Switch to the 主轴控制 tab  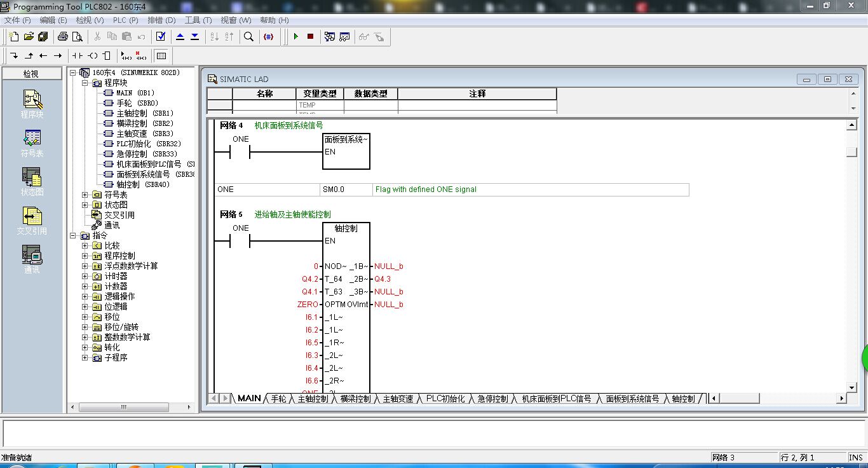313,399
